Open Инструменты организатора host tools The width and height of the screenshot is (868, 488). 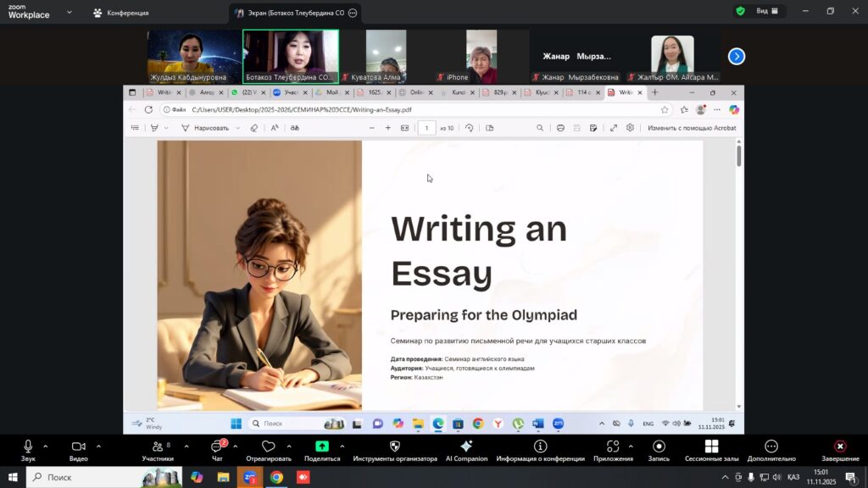[394, 446]
